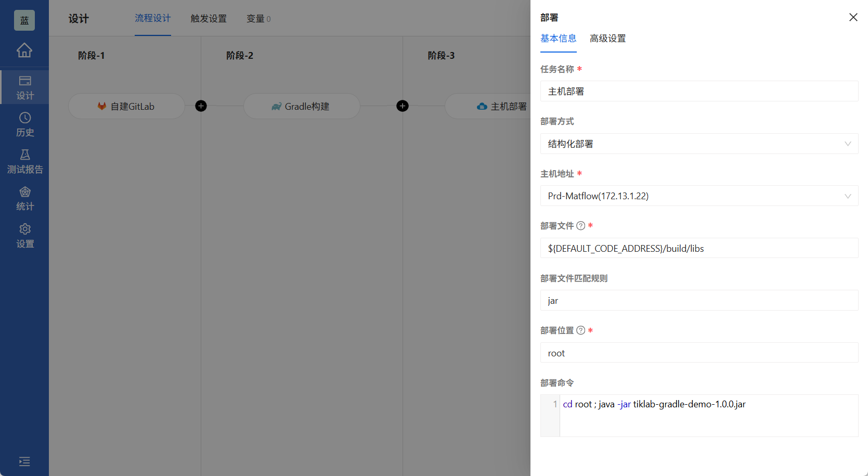This screenshot has height=476, width=868.
Task: Switch to the 触发设置 tab
Action: pyautogui.click(x=209, y=18)
